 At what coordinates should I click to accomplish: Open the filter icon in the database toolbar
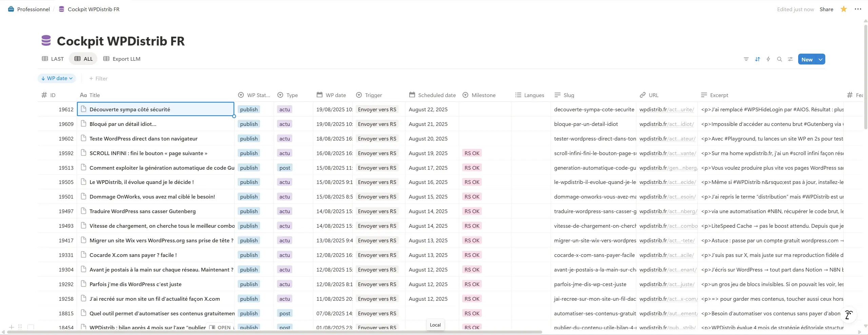tap(746, 59)
